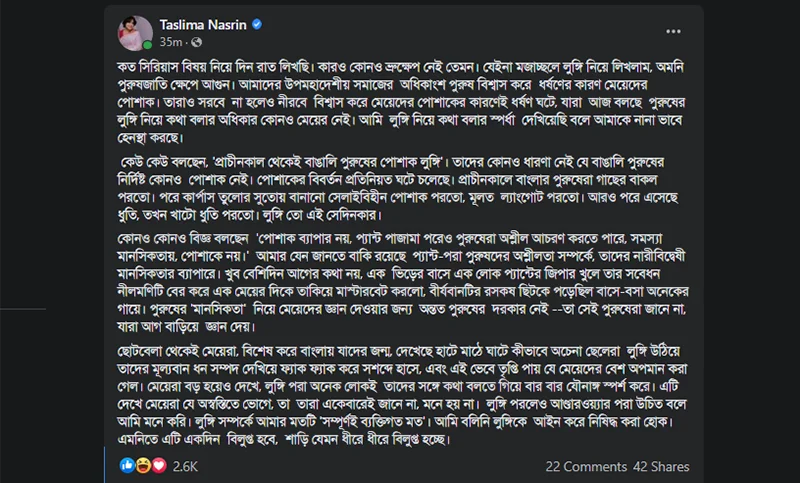Click the 35m post timestamp
The width and height of the screenshot is (800, 483).
pyautogui.click(x=170, y=42)
